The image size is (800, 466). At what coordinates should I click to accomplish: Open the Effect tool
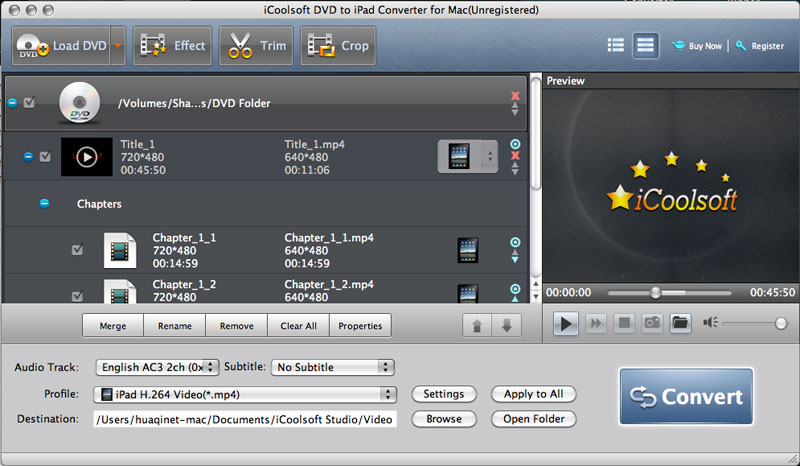pyautogui.click(x=171, y=45)
